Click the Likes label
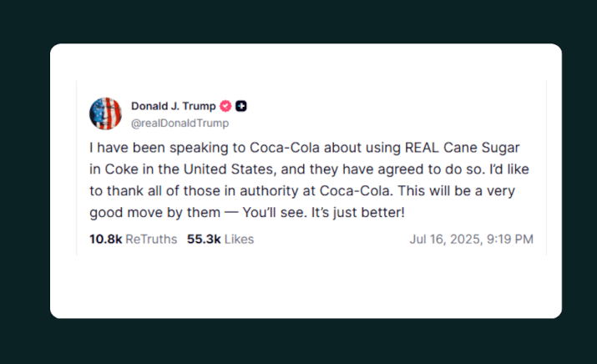597x364 pixels. [x=239, y=239]
